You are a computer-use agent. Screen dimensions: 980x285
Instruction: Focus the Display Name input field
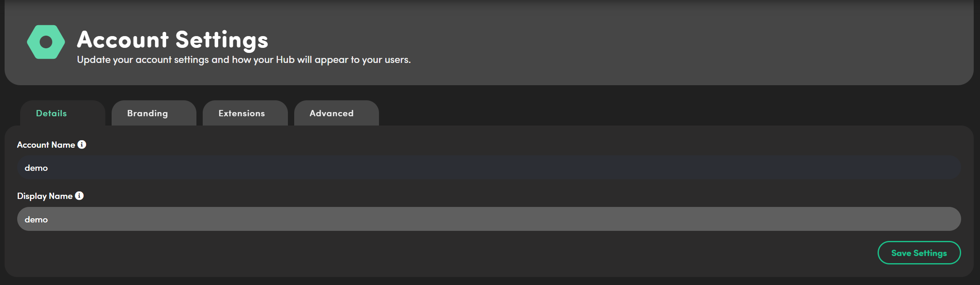coord(489,219)
